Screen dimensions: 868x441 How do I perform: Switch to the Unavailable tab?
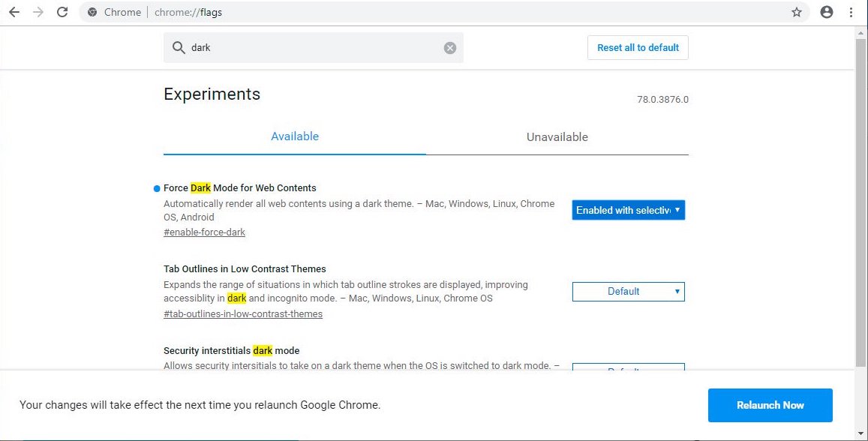(x=557, y=137)
